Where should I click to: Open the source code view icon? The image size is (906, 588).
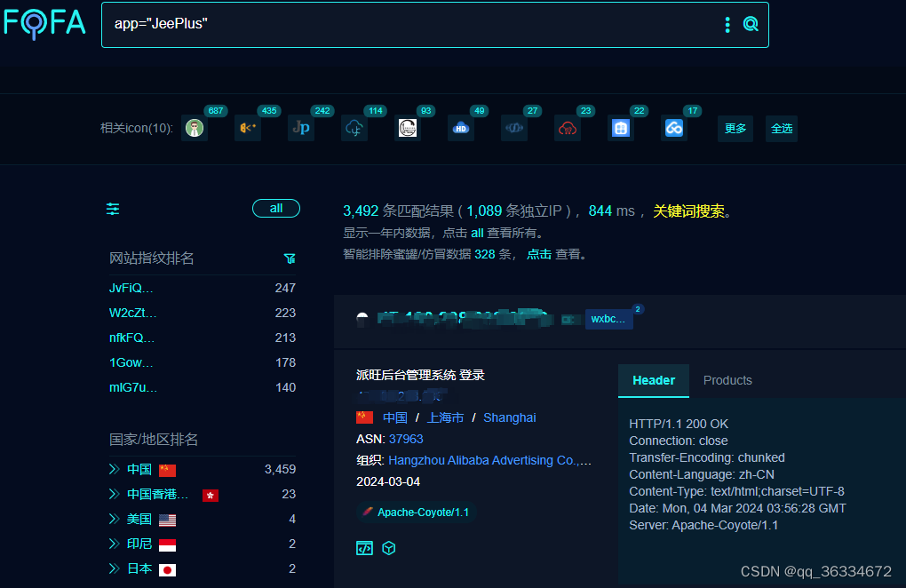[364, 548]
